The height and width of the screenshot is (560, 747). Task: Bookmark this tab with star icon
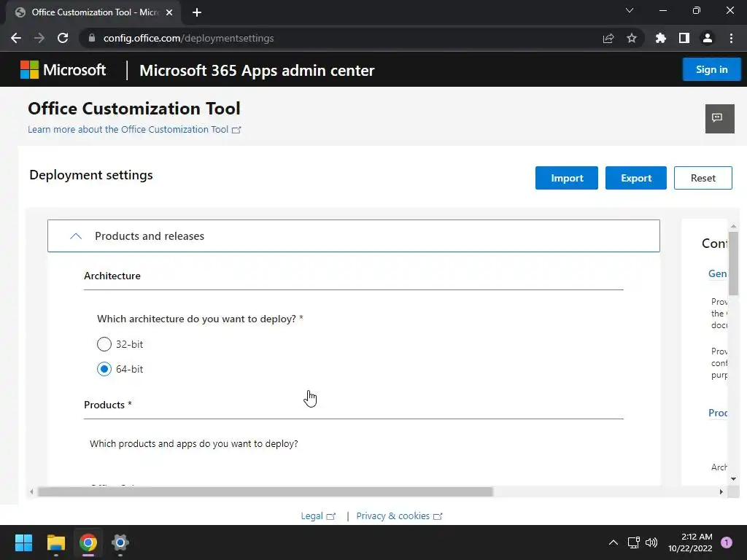632,38
